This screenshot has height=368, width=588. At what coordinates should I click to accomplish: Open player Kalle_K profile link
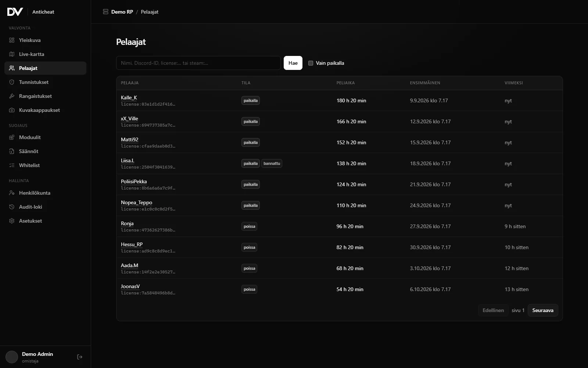pos(129,98)
